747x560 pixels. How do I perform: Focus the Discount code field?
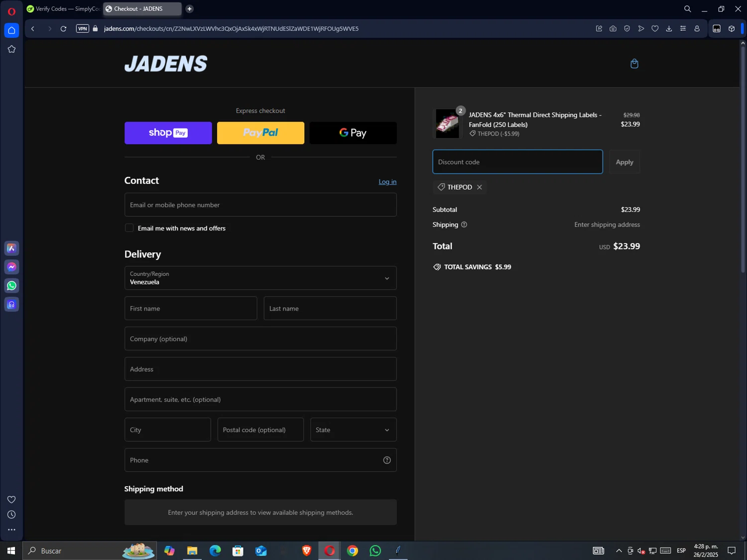(517, 162)
